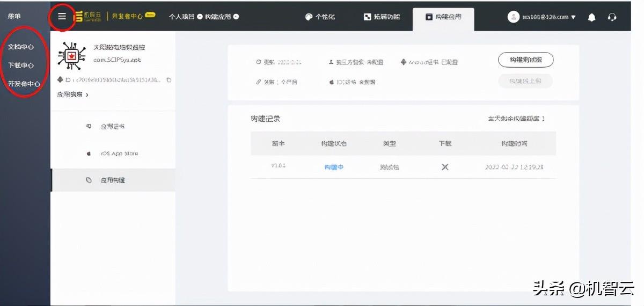The height and width of the screenshot is (306, 644).
Task: Open iOS App Store sidebar item
Action: [113, 154]
